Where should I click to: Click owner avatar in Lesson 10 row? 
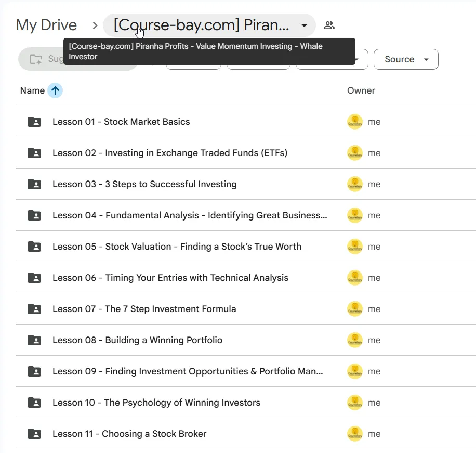click(x=355, y=403)
